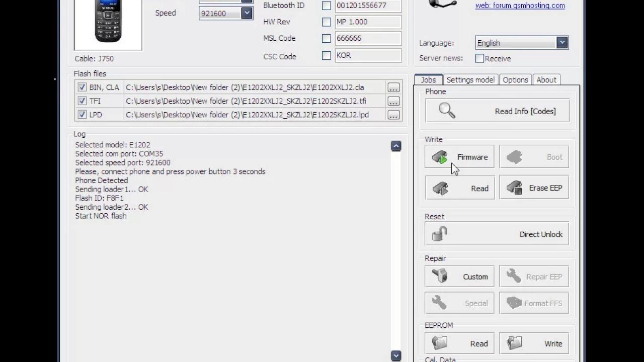Uncheck the BIN, CLA flash file checkbox
This screenshot has width=644, height=362.
click(x=82, y=87)
